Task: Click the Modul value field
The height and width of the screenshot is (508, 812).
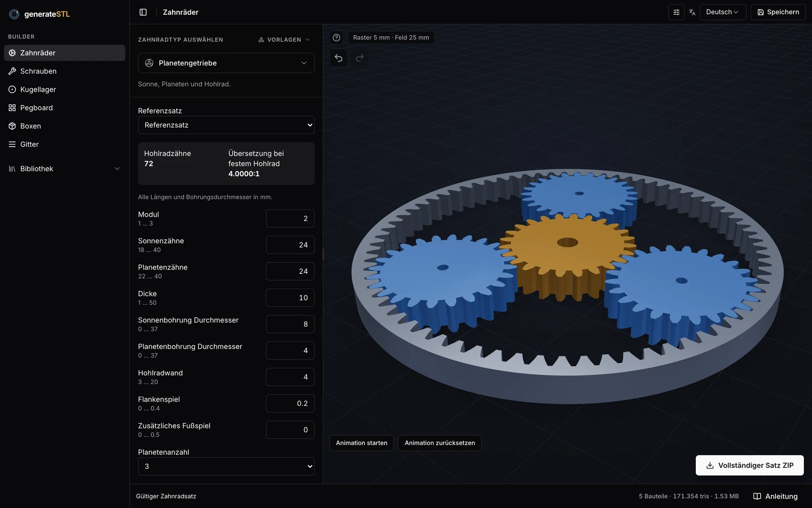Action: pyautogui.click(x=290, y=218)
